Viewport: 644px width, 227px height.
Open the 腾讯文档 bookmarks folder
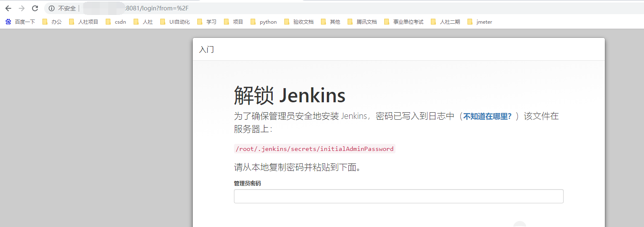(x=362, y=22)
